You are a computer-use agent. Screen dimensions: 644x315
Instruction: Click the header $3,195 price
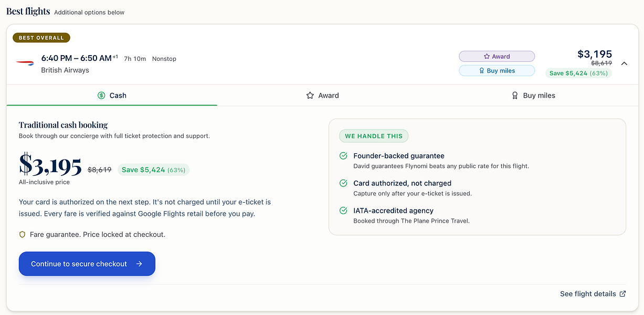[595, 54]
